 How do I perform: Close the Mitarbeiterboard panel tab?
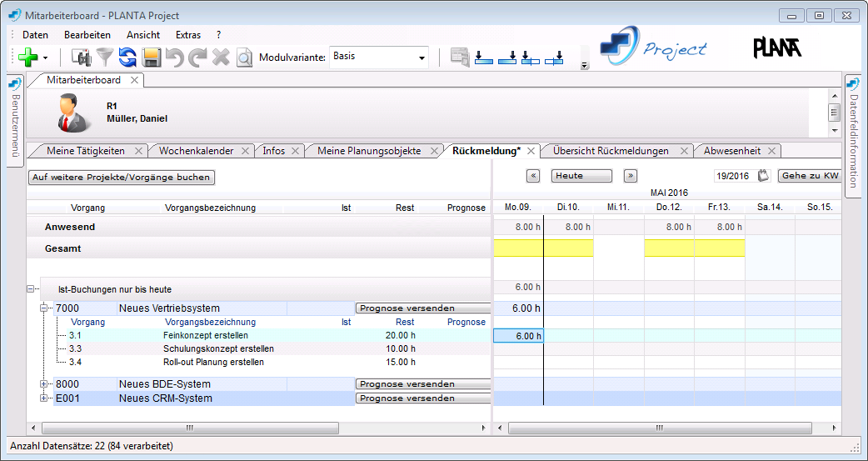tap(134, 80)
